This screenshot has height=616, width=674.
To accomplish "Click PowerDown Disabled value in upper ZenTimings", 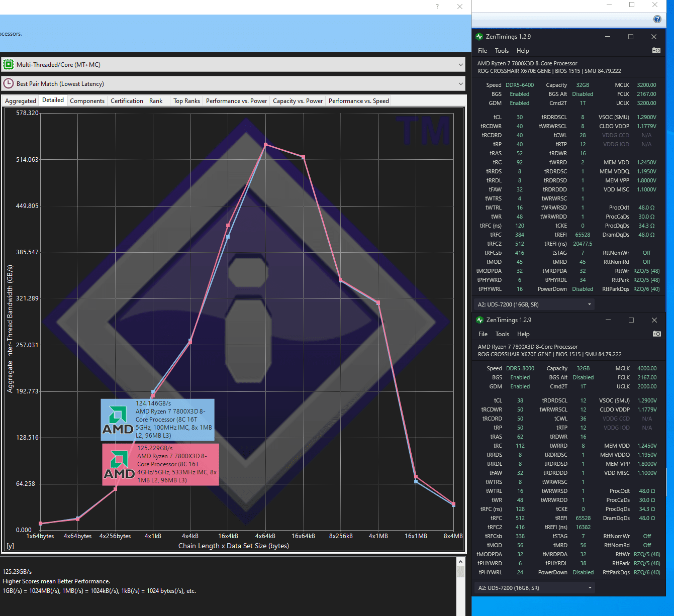I will [x=583, y=289].
